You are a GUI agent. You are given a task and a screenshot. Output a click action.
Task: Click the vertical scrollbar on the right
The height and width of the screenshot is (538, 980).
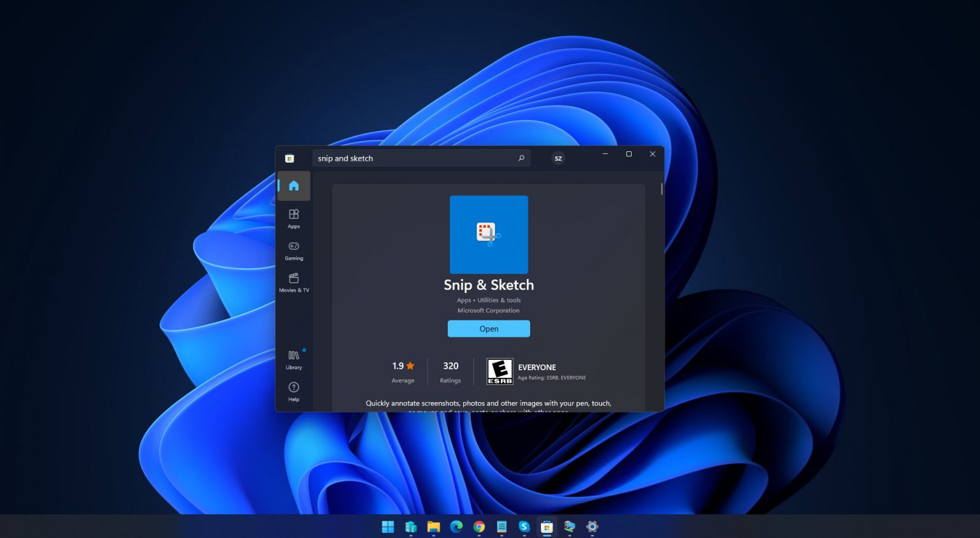tap(662, 191)
